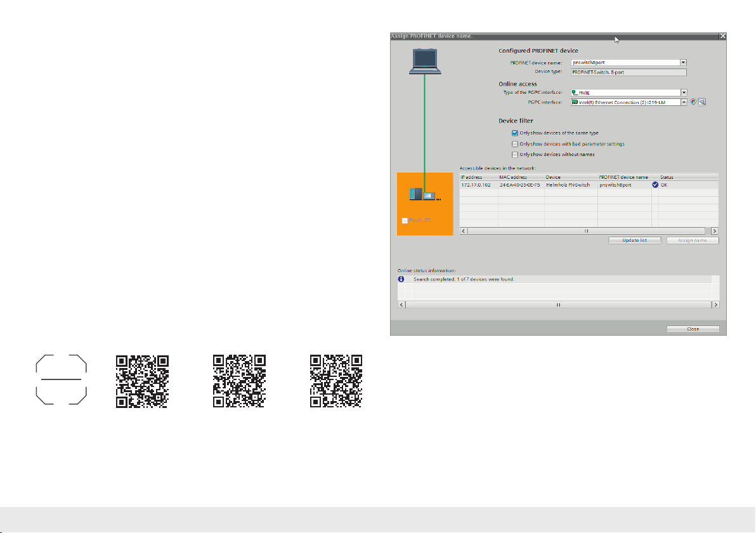Image resolution: width=756 pixels, height=533 pixels.
Task: Tick the Flash LED checkbox
Action: pyautogui.click(x=405, y=220)
